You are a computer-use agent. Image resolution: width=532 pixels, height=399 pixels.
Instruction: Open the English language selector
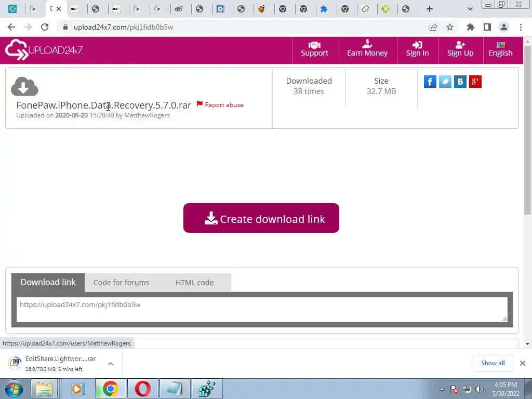pos(500,49)
